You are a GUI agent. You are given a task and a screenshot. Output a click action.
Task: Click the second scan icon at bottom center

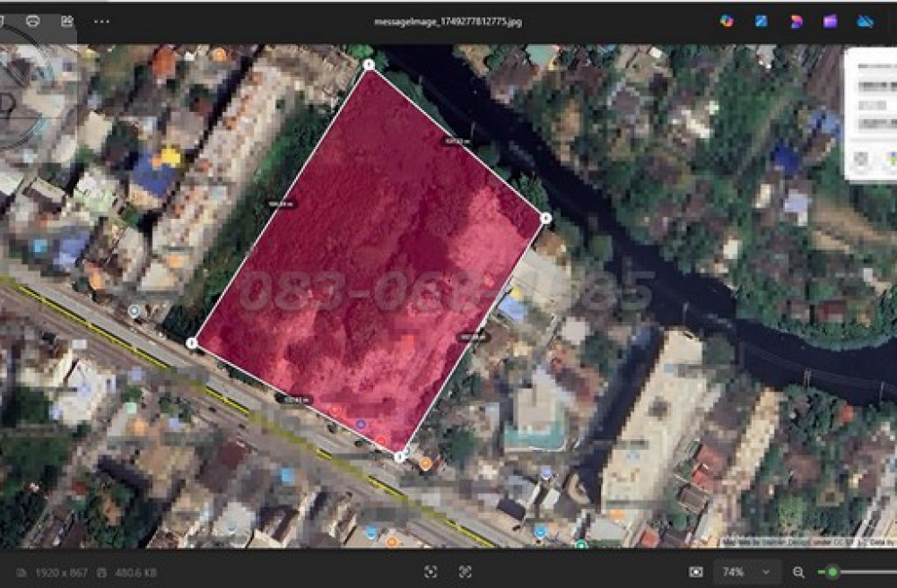click(x=465, y=572)
